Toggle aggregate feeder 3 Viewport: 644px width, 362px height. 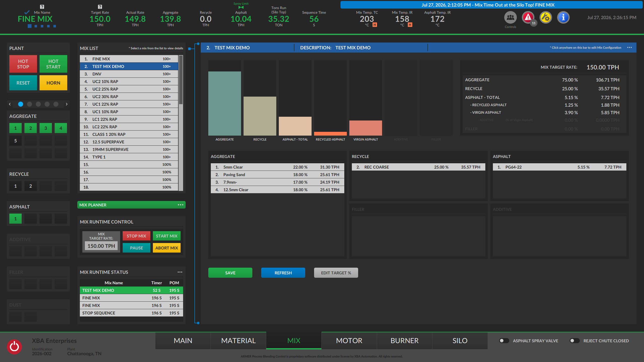point(46,128)
